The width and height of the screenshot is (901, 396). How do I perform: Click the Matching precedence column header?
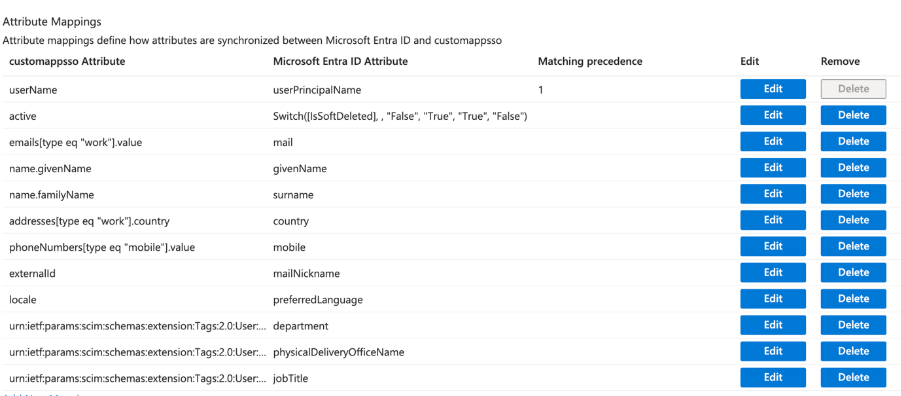[590, 61]
